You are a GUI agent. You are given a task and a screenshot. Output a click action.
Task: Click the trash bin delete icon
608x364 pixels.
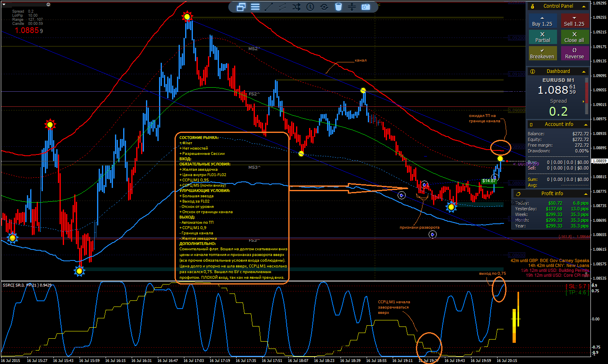tap(338, 7)
